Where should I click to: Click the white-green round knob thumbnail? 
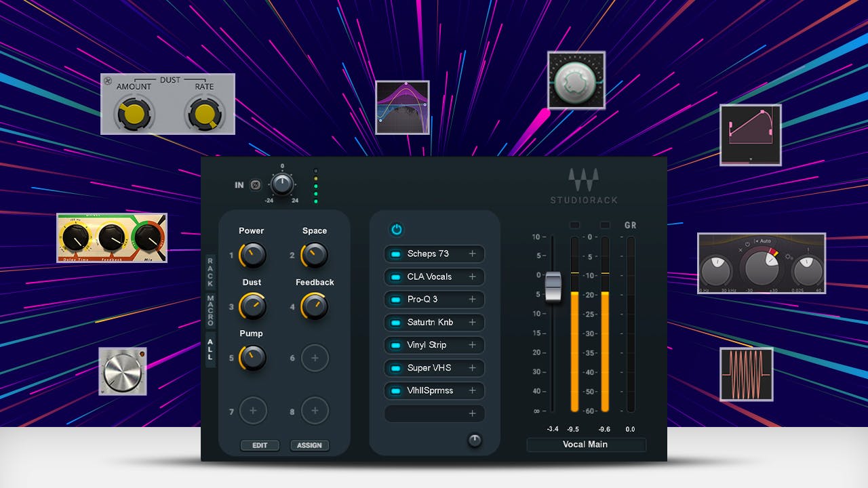tap(576, 80)
